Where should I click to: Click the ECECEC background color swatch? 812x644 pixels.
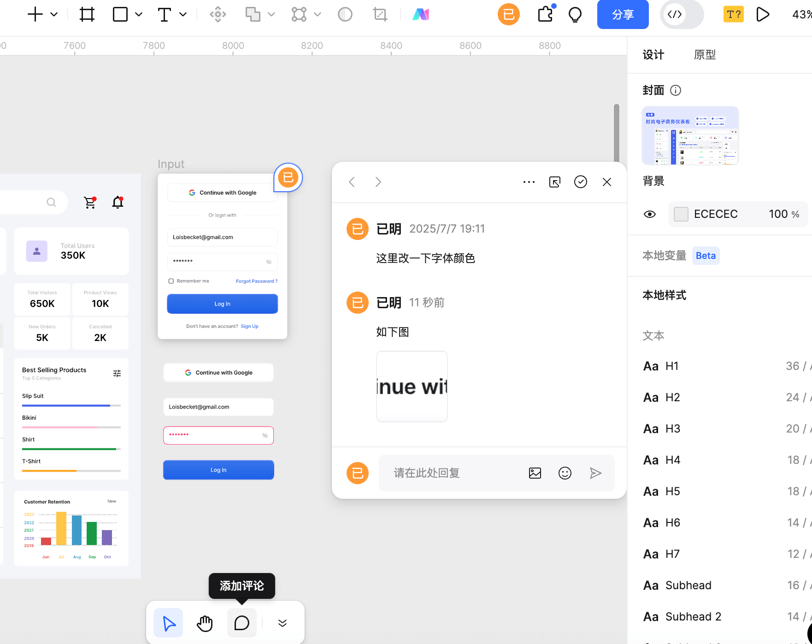(681, 214)
